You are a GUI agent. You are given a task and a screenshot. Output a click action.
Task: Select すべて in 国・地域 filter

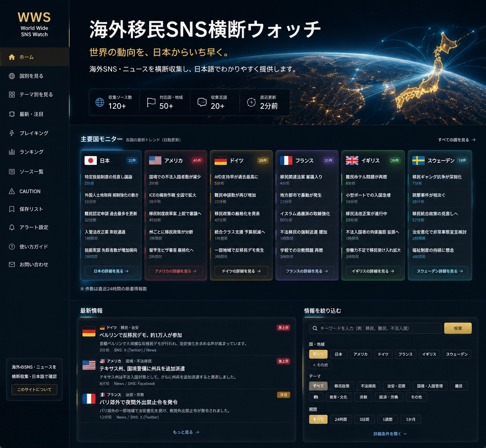pyautogui.click(x=318, y=354)
